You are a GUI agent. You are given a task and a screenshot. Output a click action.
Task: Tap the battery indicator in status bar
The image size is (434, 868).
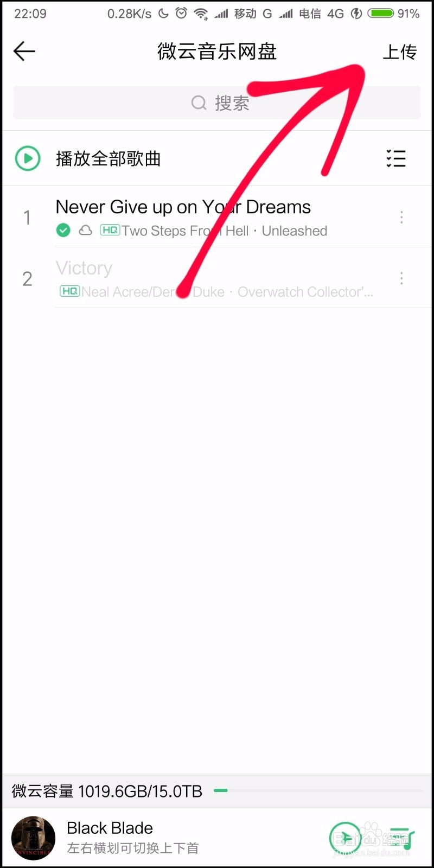[x=381, y=14]
